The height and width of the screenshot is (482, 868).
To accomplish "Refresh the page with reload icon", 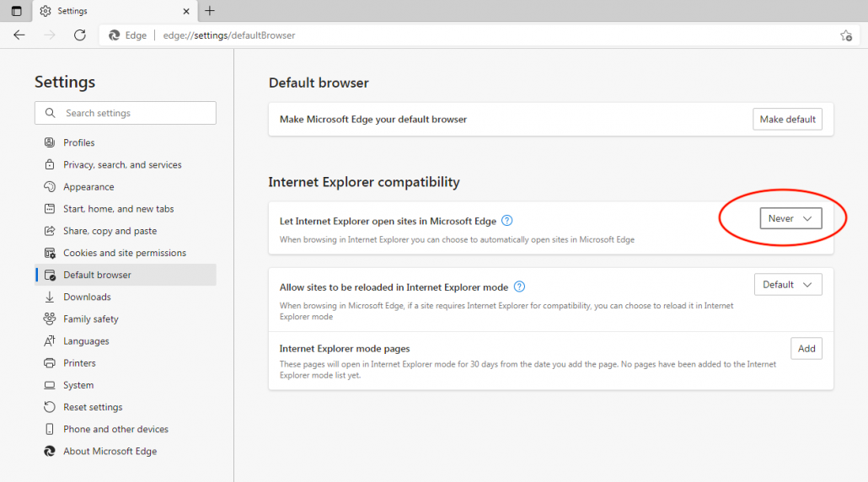I will pos(80,35).
